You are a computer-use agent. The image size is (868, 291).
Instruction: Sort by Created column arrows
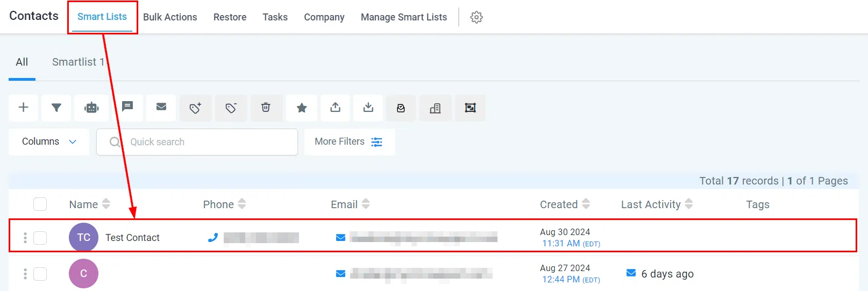click(x=586, y=204)
